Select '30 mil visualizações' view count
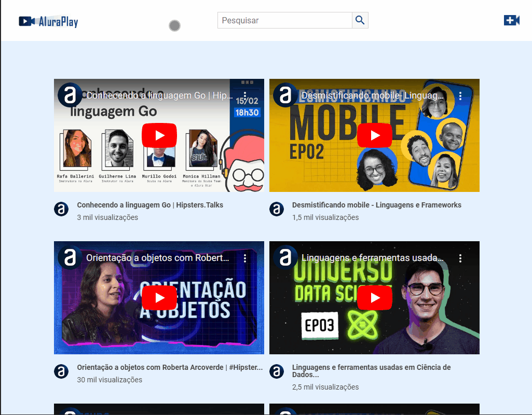The height and width of the screenshot is (415, 532). (110, 380)
